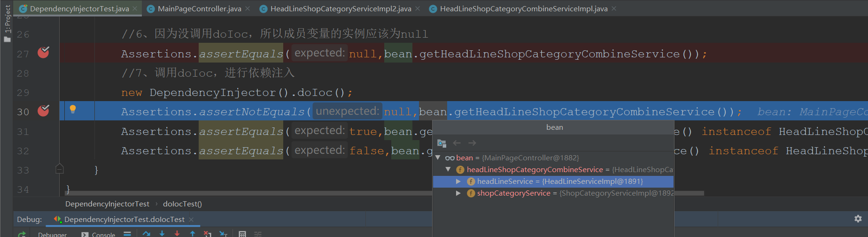Viewport: 868px width, 237px height.
Task: Run to cursor
Action: [223, 234]
